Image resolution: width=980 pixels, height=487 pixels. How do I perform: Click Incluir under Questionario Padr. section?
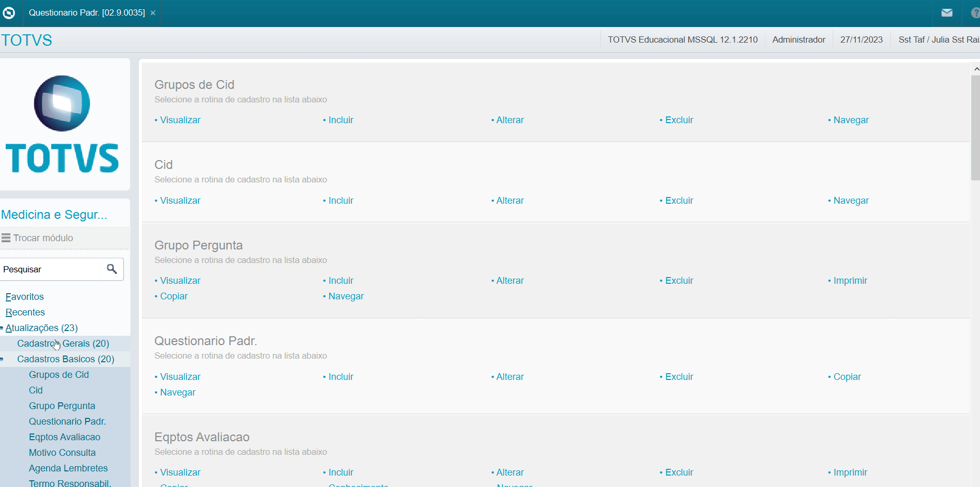pos(341,377)
